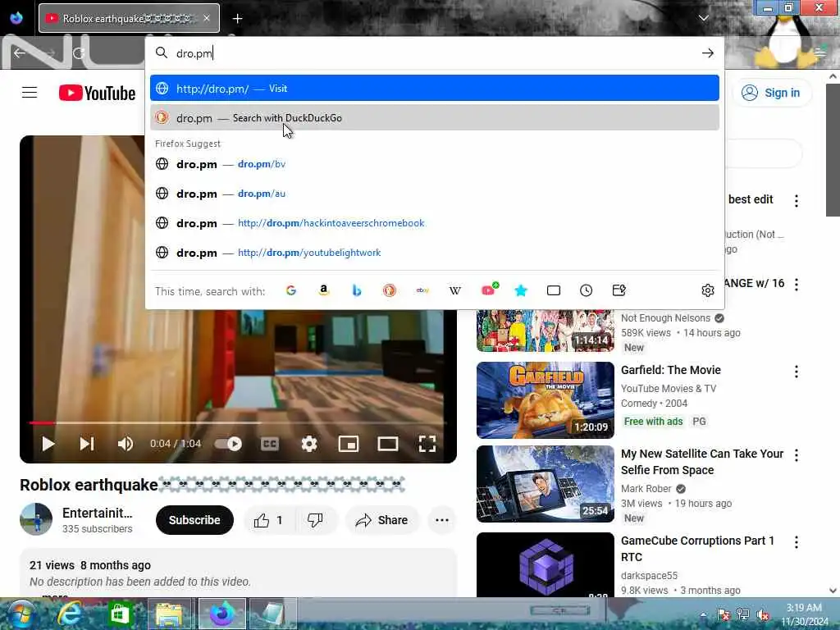Open the three-dot options menu beside the 'ANGE w/ 16' title
Screen dimensions: 840x630
click(x=796, y=285)
